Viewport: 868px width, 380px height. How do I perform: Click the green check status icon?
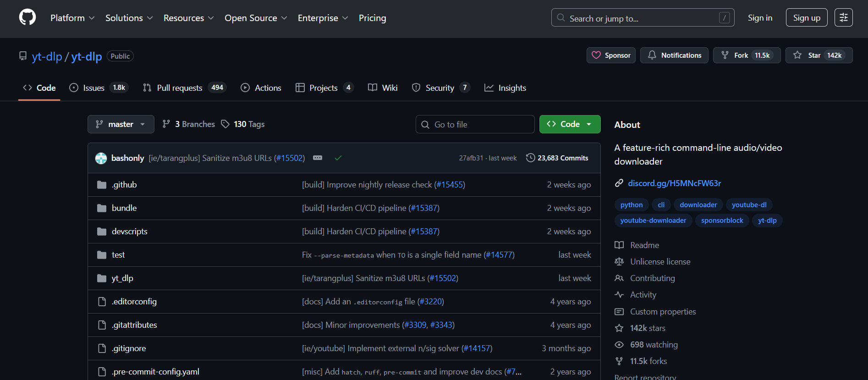click(338, 158)
